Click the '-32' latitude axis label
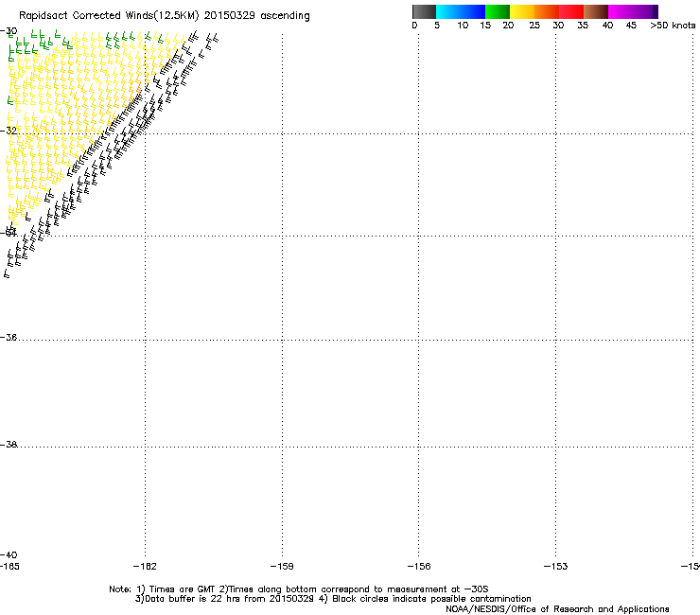The height and width of the screenshot is (615, 700). pos(9,131)
